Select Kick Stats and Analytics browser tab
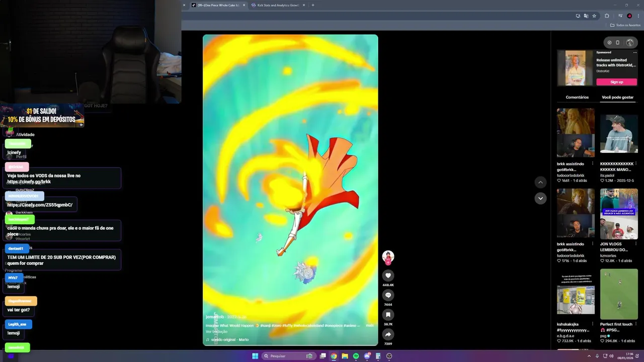Image resolution: width=644 pixels, height=362 pixels. pyautogui.click(x=278, y=5)
